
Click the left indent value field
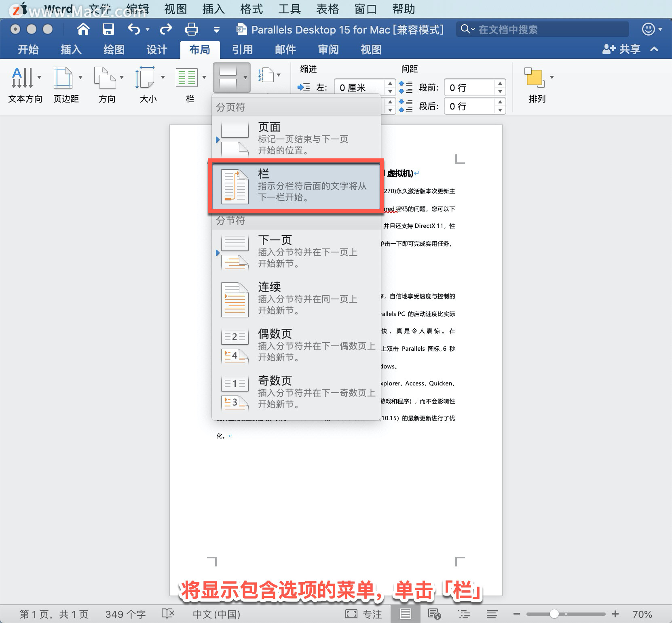359,87
